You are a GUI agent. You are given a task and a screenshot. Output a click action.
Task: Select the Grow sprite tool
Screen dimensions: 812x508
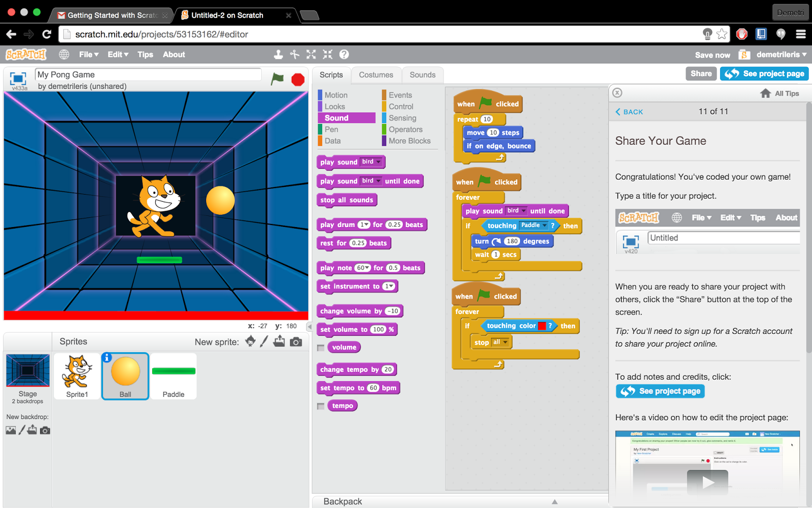(311, 54)
